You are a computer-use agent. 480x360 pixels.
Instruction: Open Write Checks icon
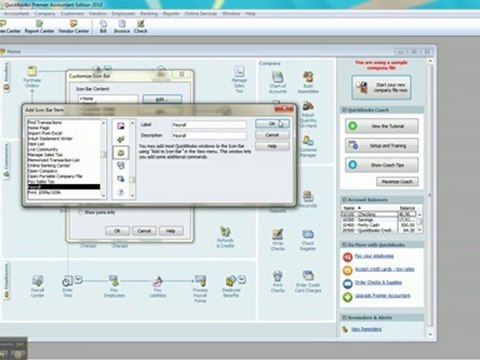click(277, 240)
